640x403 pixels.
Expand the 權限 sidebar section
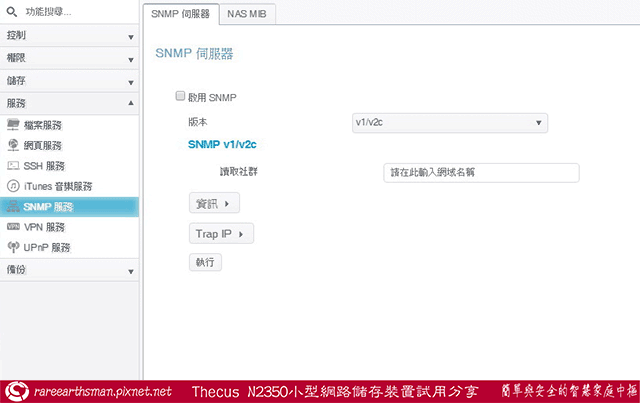(70, 58)
